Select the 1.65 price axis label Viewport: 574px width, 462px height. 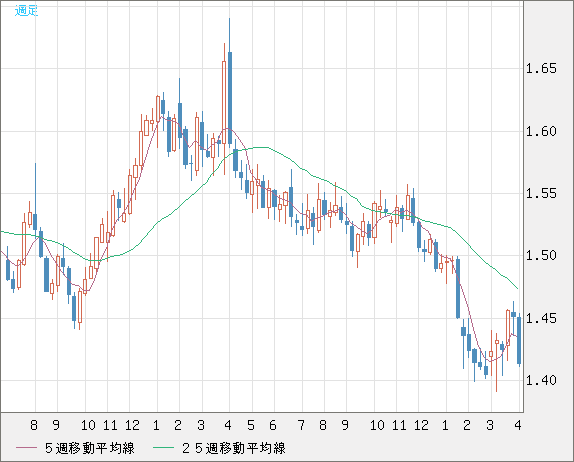541,68
